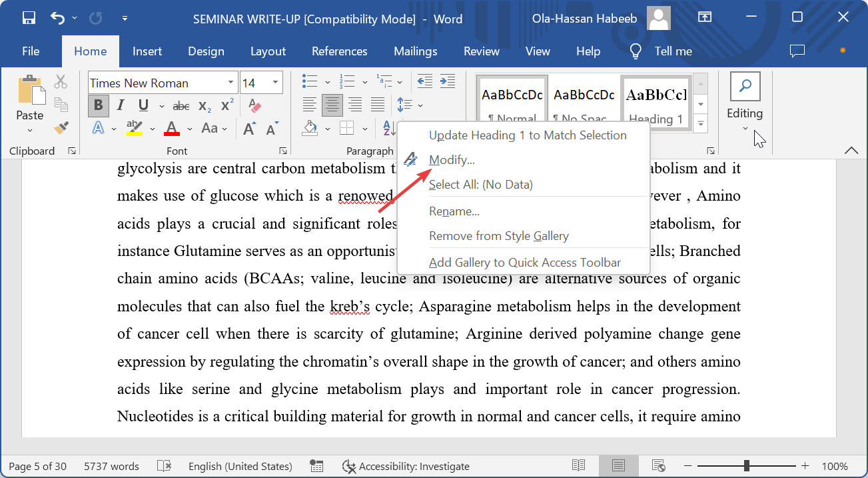Clear all formatting from text
The width and height of the screenshot is (868, 478).
click(254, 105)
